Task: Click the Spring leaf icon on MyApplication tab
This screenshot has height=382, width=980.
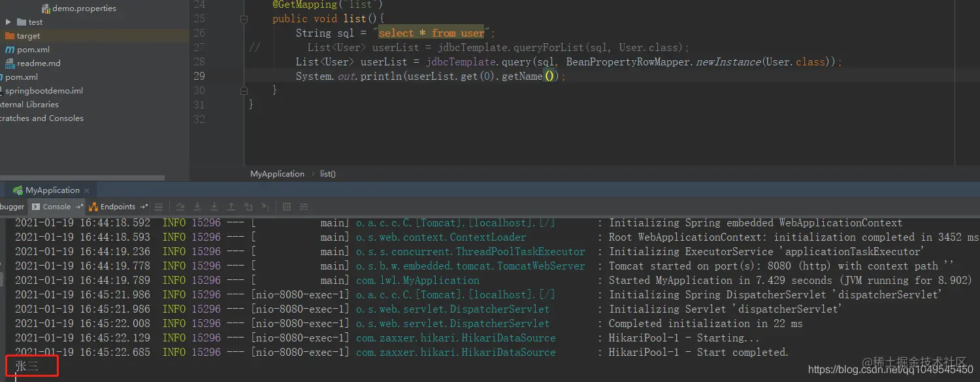Action: coord(18,190)
